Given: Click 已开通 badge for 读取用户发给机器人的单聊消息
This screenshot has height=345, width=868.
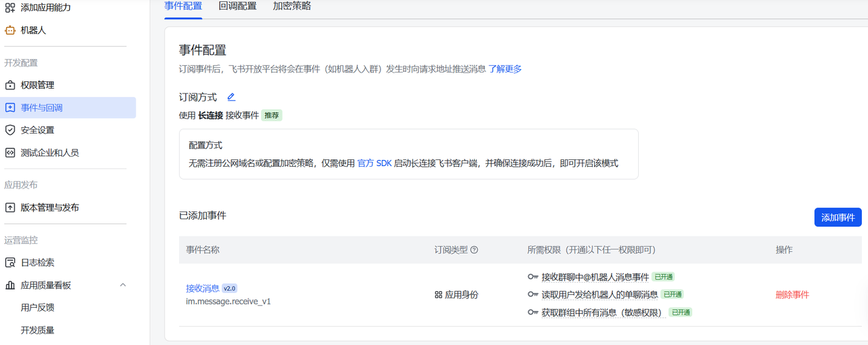Looking at the screenshot, I should pos(671,294).
